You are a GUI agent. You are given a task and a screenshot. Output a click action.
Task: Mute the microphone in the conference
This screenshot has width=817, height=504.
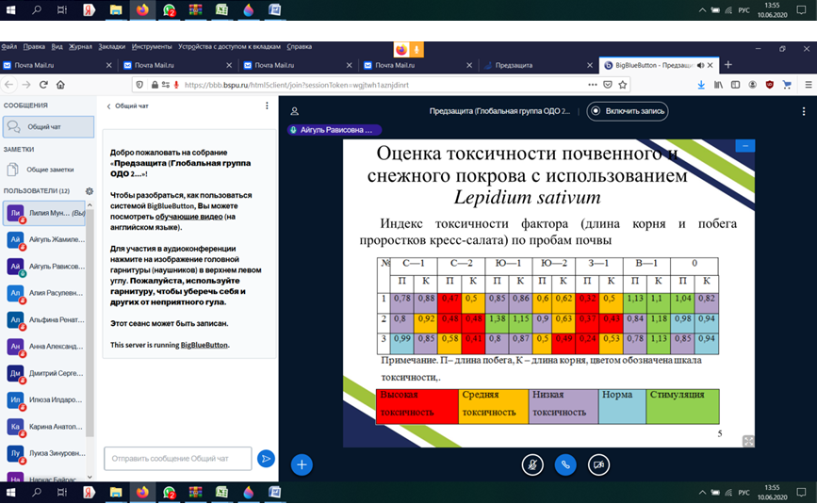click(x=532, y=465)
